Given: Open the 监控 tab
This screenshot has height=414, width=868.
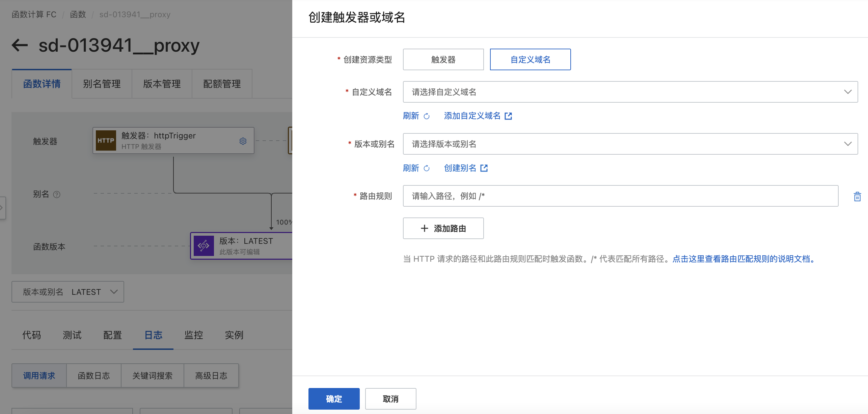Looking at the screenshot, I should [194, 335].
